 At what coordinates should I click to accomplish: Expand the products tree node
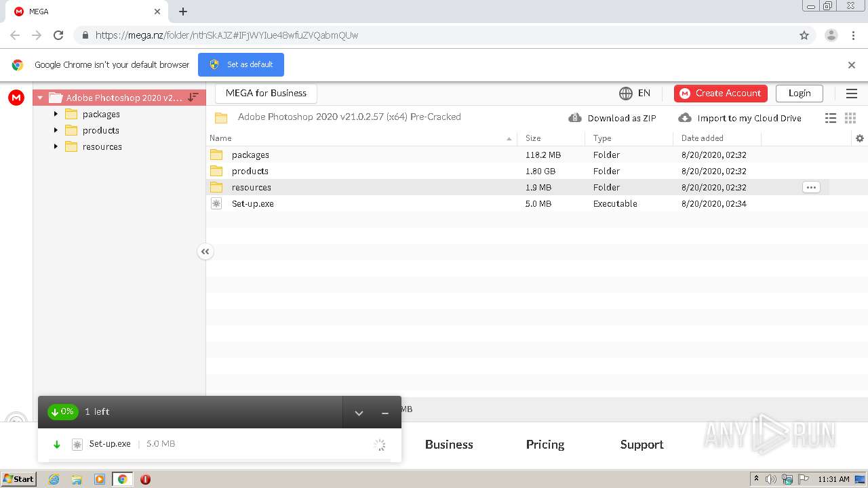56,130
